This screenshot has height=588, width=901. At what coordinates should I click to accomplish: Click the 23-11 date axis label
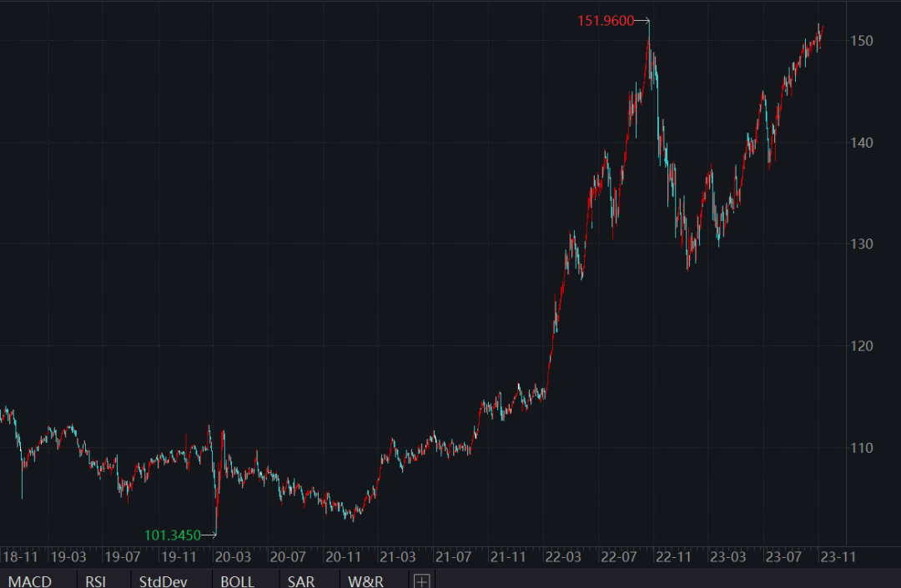point(838,557)
